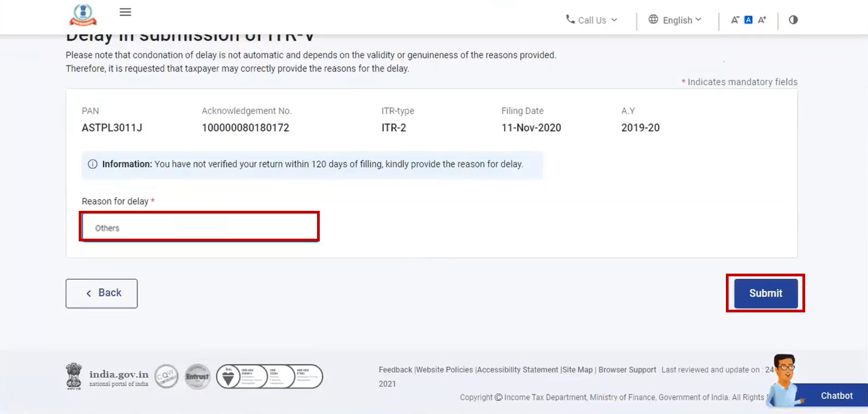Open the Browser Support footer link
This screenshot has width=868, height=414.
click(627, 370)
